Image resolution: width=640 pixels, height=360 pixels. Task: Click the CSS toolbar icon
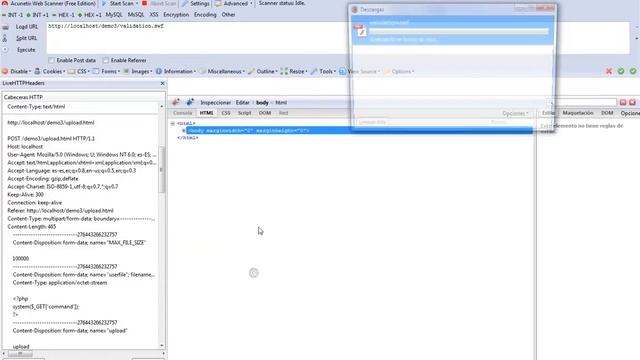pos(71,71)
